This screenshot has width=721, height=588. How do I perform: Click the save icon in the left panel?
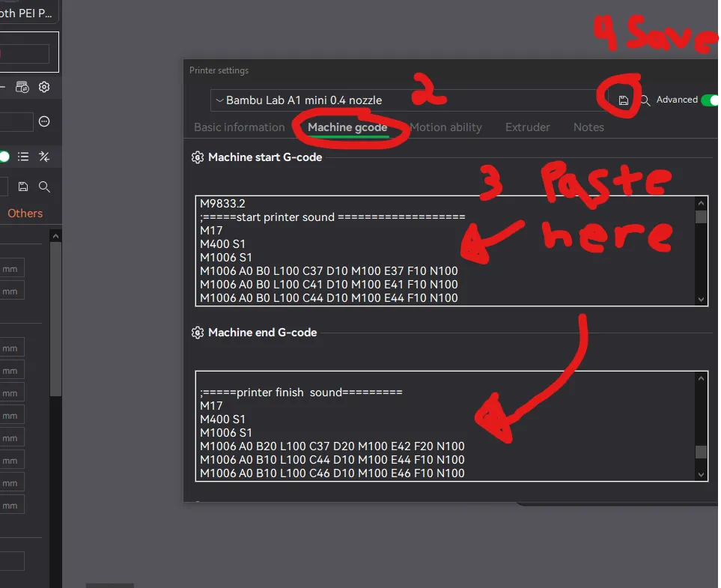(23, 187)
